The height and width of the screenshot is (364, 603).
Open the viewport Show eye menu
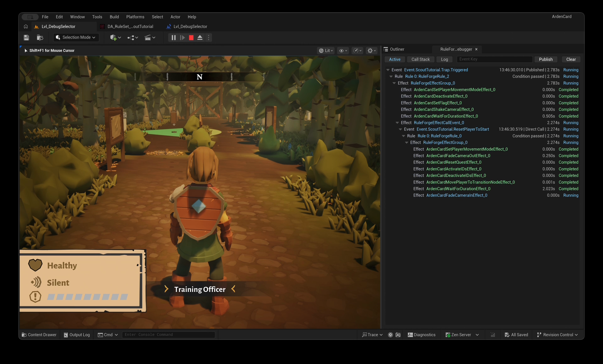(343, 51)
